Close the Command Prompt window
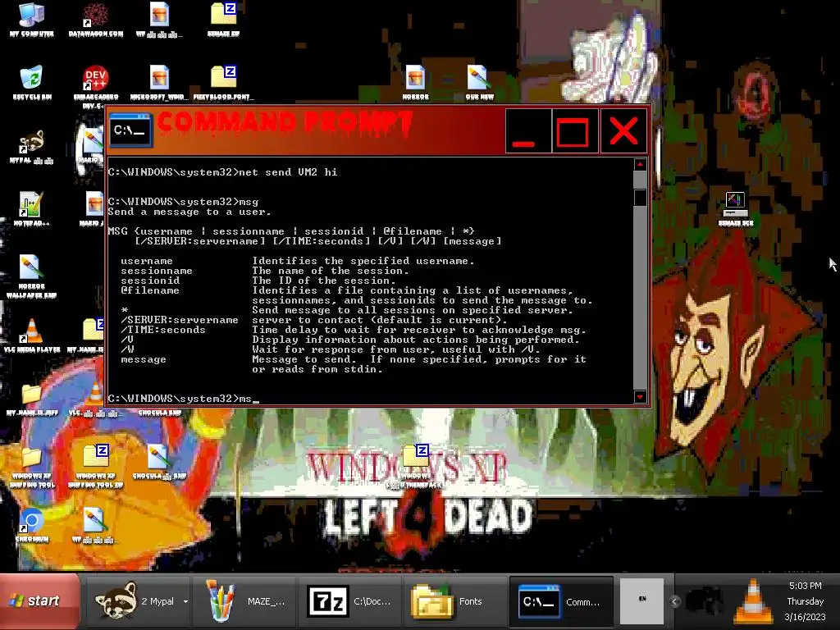Viewport: 840px width, 630px height. coord(623,130)
